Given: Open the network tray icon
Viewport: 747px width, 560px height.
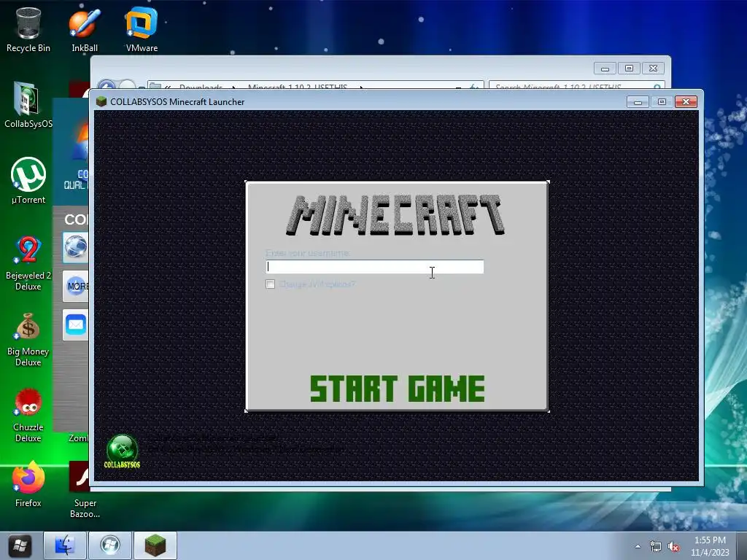Looking at the screenshot, I should [x=656, y=547].
